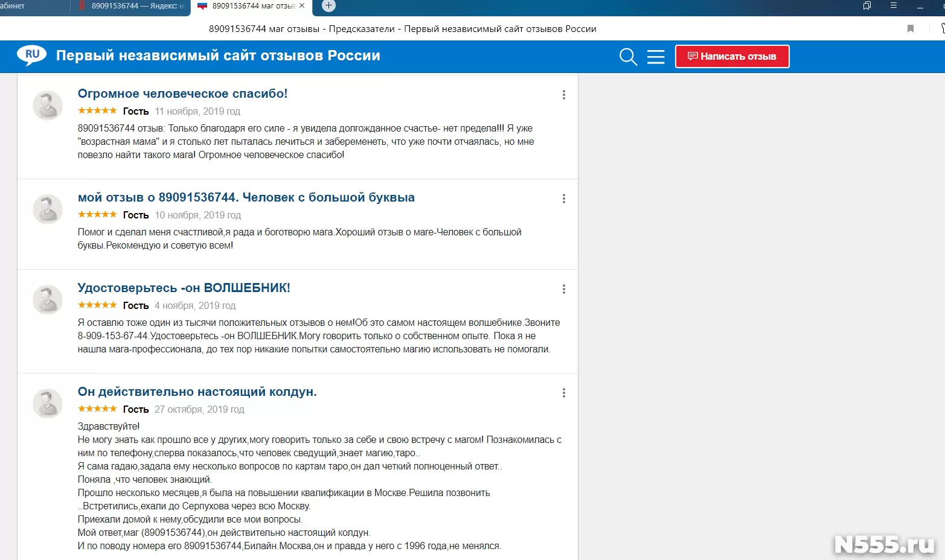Click avatar of the 27 октября review
Screen dimensions: 945x560
pyautogui.click(x=48, y=404)
